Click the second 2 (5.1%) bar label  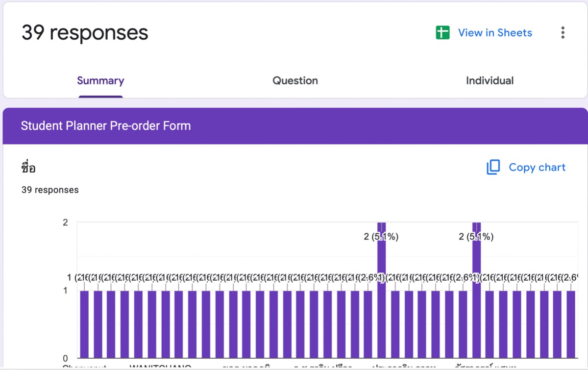point(476,237)
